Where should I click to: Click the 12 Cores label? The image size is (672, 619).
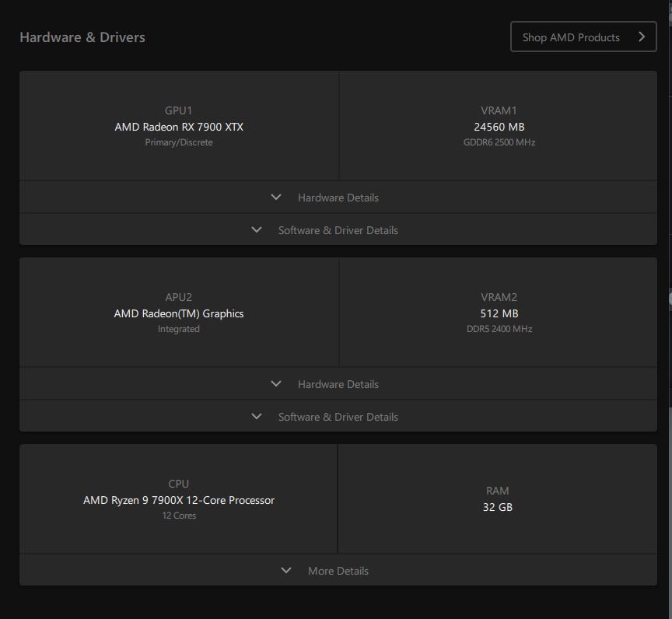coord(179,516)
